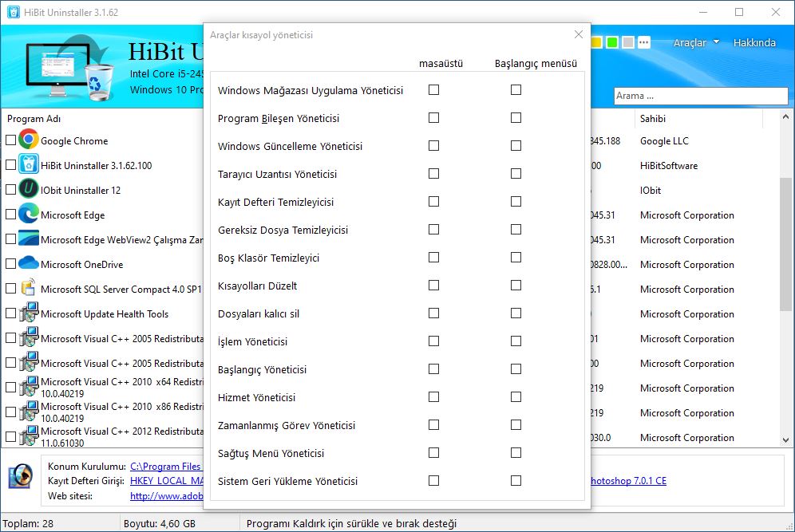Click the Microsoft Update Health Tools icon
Viewport: 795px width, 532px height.
click(29, 313)
